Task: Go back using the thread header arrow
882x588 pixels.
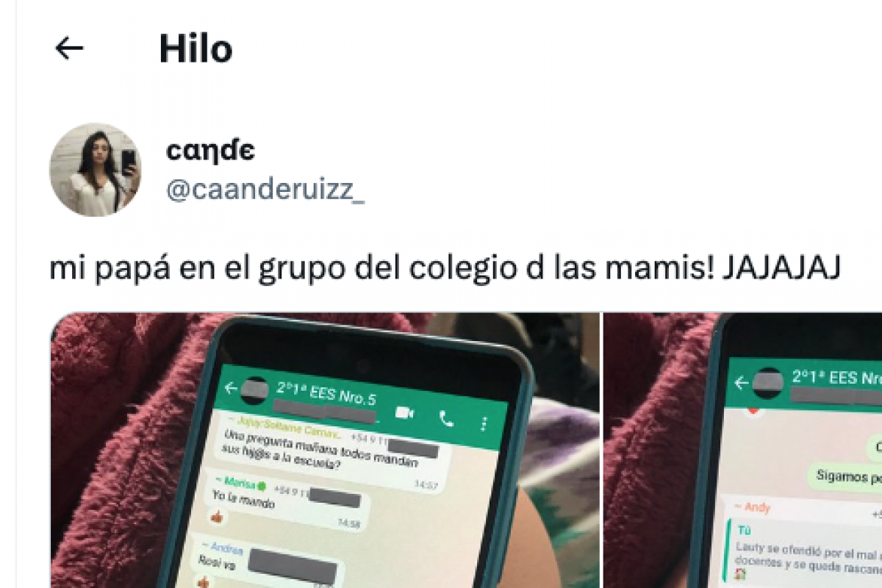Action: click(70, 49)
